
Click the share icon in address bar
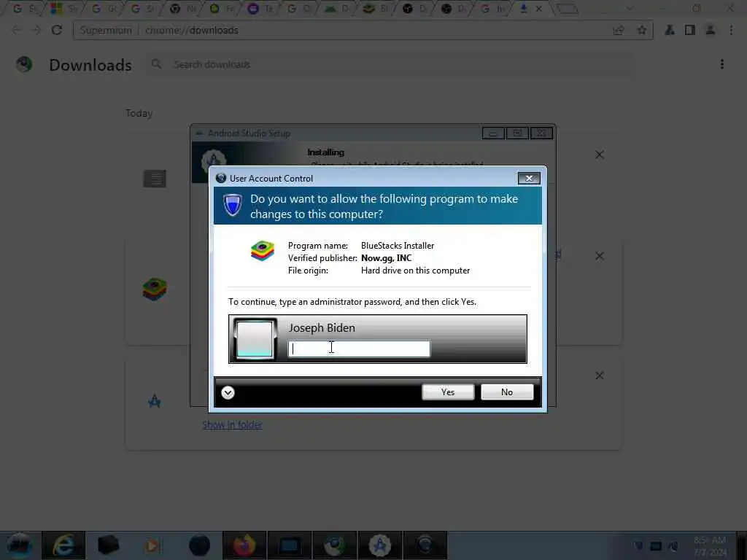[619, 30]
